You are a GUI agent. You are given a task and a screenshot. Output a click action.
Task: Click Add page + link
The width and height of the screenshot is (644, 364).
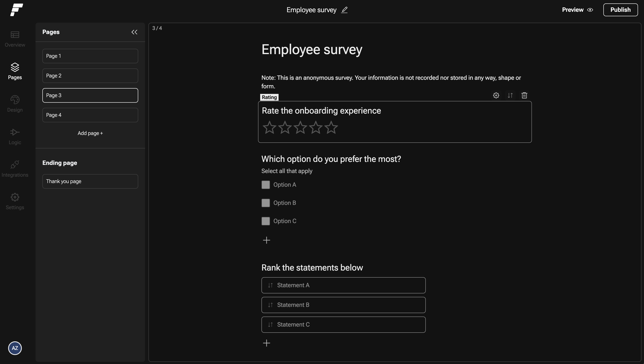(x=90, y=133)
